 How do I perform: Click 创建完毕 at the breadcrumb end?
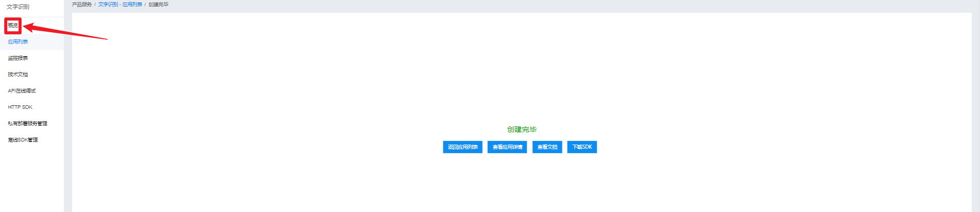click(158, 5)
